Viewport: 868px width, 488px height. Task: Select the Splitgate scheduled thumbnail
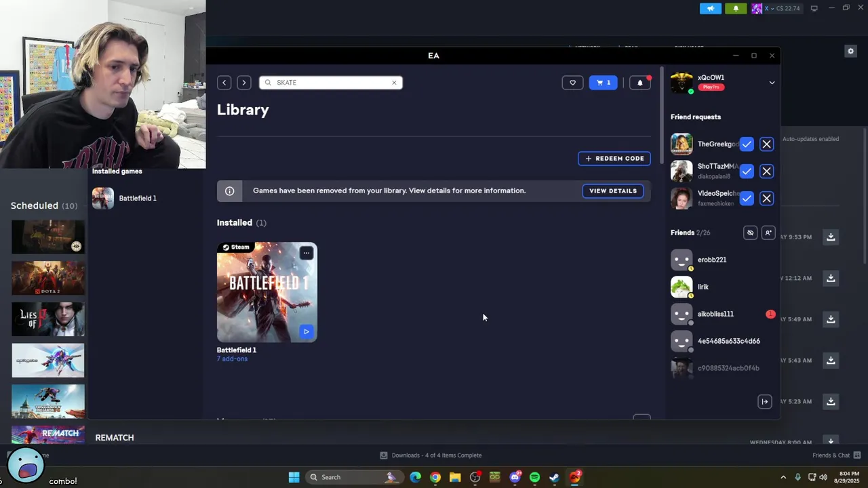(48, 360)
